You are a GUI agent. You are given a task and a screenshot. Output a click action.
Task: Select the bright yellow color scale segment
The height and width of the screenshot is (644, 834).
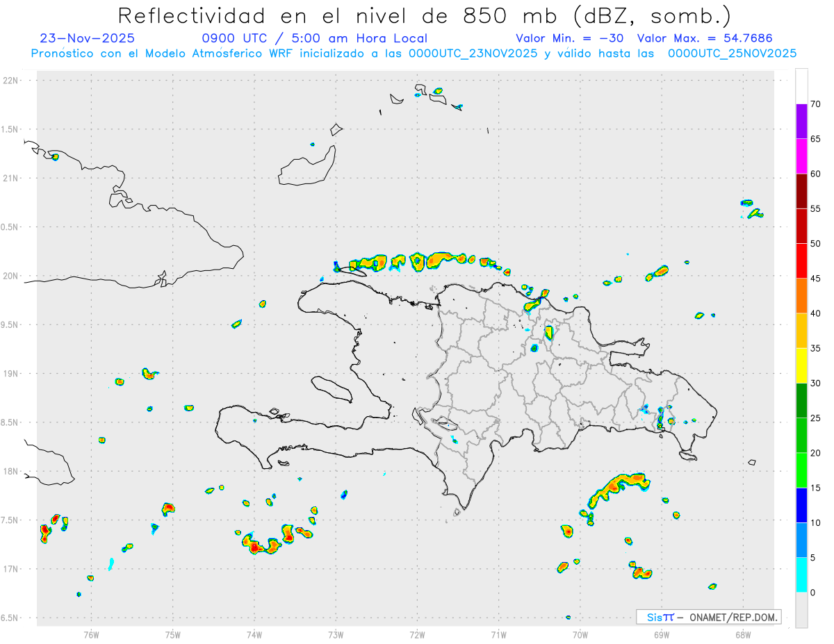click(x=801, y=365)
